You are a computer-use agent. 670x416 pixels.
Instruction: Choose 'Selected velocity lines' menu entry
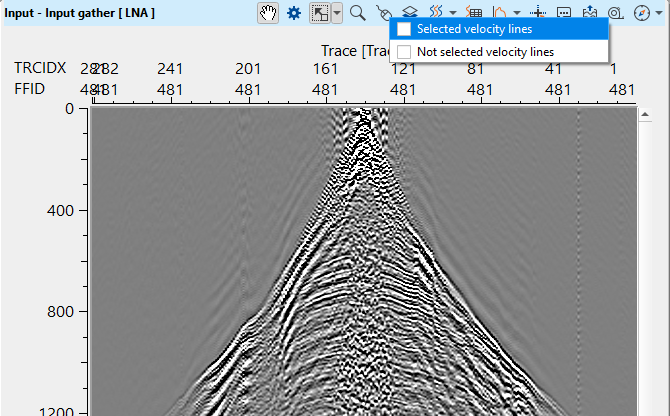click(x=475, y=29)
